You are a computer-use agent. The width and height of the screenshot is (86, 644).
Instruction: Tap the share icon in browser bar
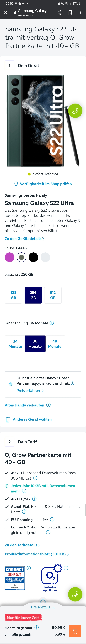pos(59,12)
